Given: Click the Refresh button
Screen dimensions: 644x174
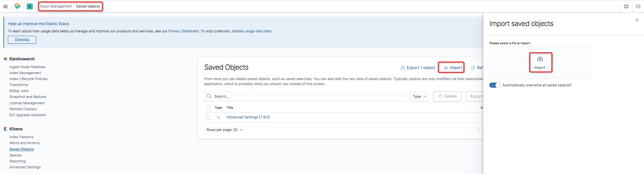Looking at the screenshot, I should 477,68.
